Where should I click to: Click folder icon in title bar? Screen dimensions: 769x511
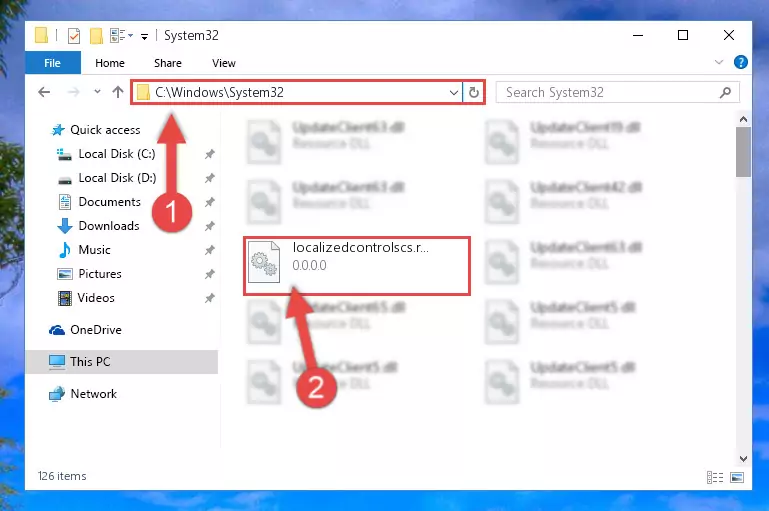coord(42,35)
